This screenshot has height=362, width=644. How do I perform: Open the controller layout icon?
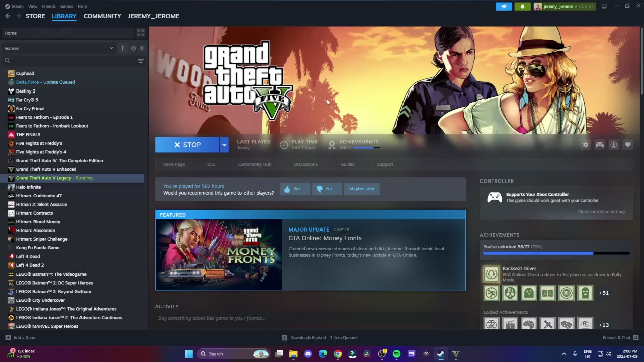[600, 145]
